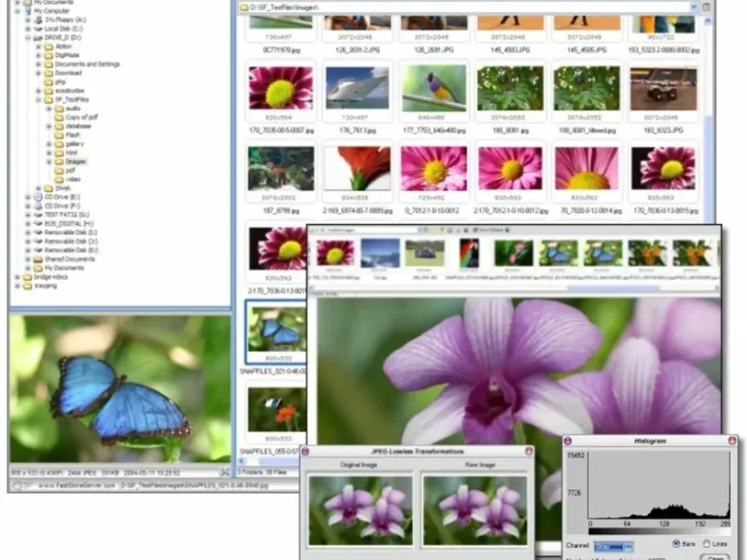Expand the Download folder node

click(x=38, y=73)
